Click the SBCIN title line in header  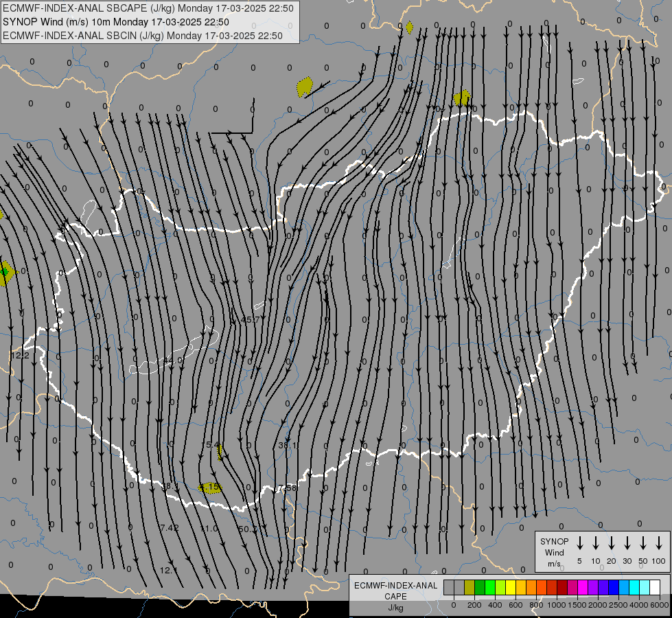tap(143, 36)
